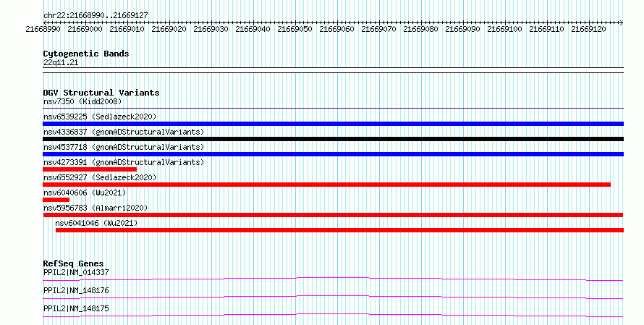The height and width of the screenshot is (325, 644).
Task: Click the red nsv6552927 variant bar
Action: [326, 185]
